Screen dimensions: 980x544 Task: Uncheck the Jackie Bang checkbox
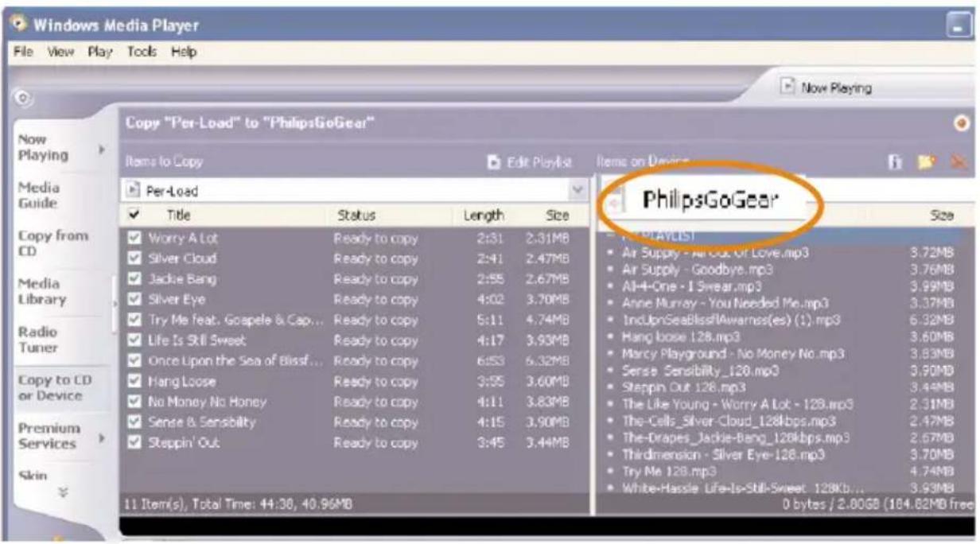click(x=134, y=279)
